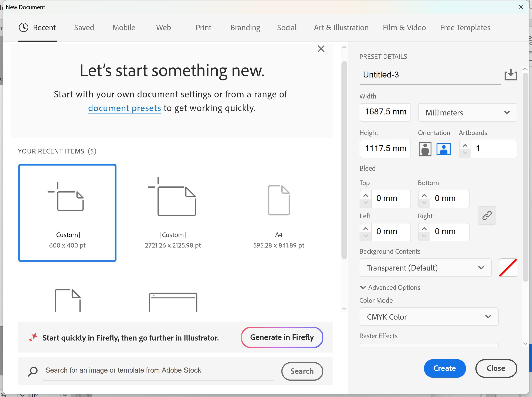Switch to the Branding tab
This screenshot has height=397, width=532.
tap(245, 28)
